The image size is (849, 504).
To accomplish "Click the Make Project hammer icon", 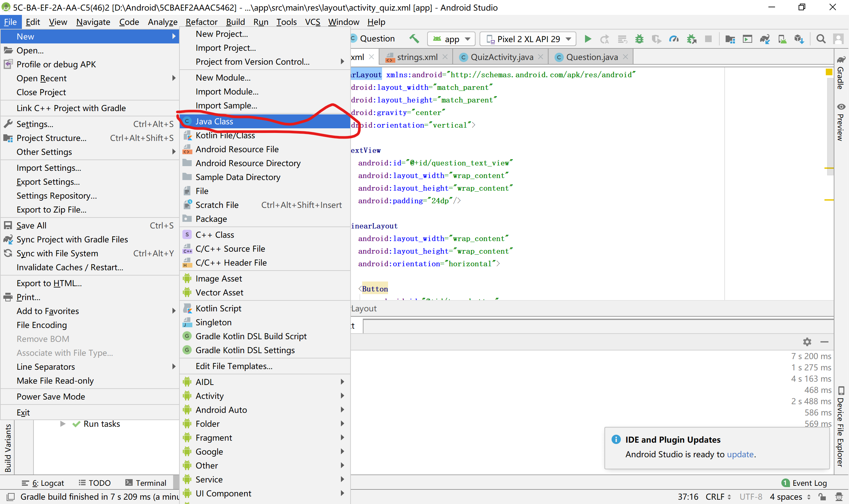I will tap(414, 39).
